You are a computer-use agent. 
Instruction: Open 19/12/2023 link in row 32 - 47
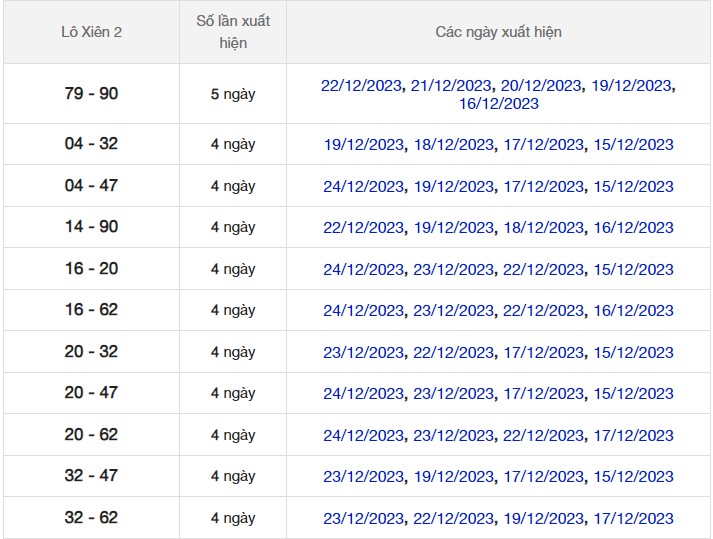(x=453, y=477)
